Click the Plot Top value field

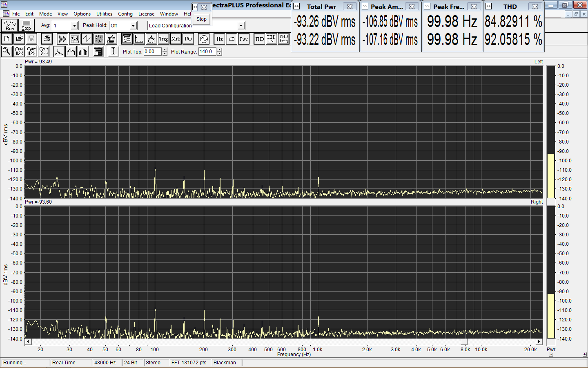pos(152,52)
